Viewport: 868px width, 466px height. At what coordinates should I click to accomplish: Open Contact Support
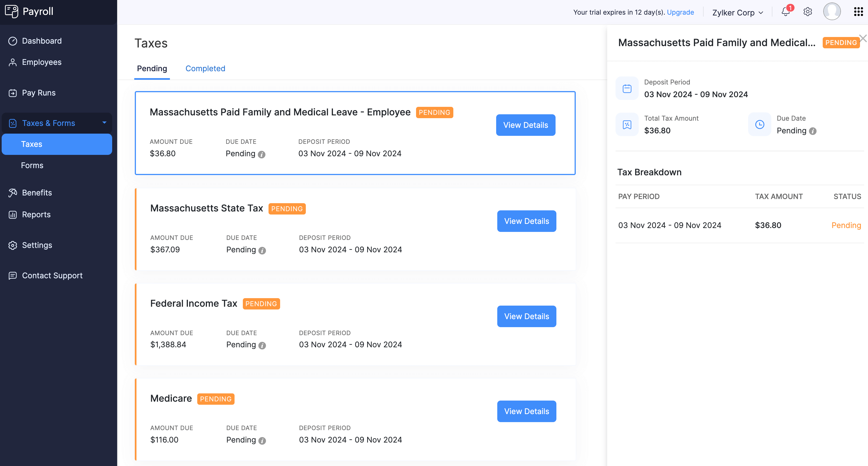(x=52, y=276)
